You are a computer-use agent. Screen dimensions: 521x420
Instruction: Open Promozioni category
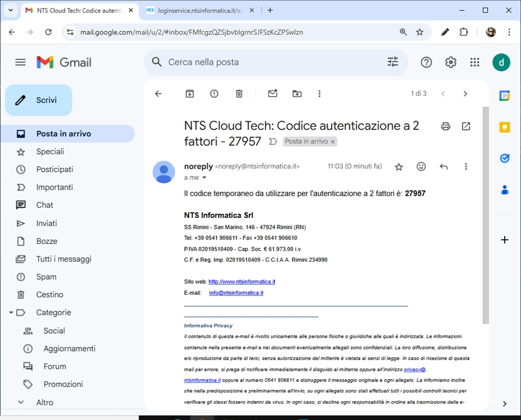tap(67, 384)
